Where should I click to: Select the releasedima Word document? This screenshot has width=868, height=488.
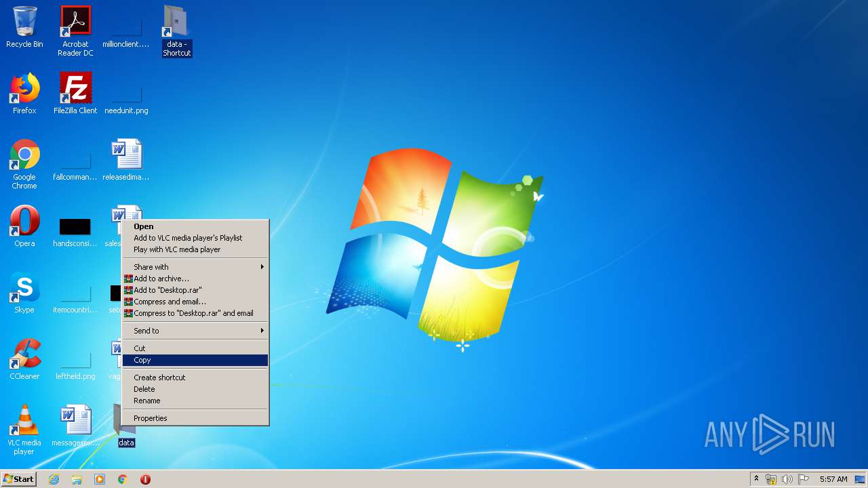pos(126,160)
